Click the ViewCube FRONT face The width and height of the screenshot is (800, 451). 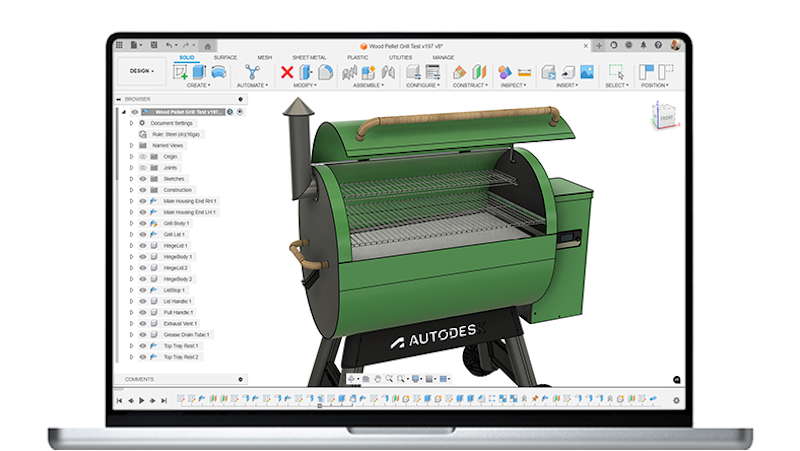[x=666, y=118]
